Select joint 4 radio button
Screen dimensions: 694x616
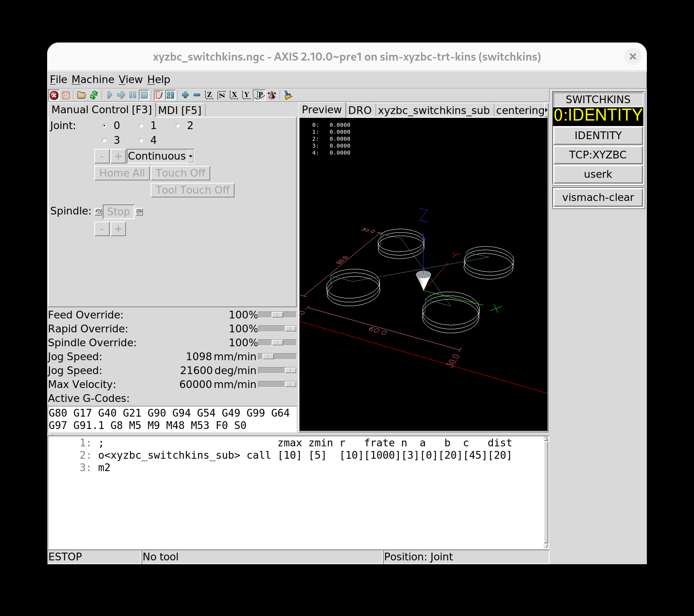141,140
